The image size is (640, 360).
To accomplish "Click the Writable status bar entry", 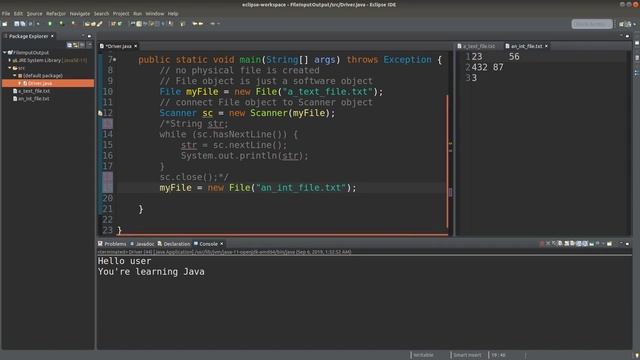I will tap(423, 355).
